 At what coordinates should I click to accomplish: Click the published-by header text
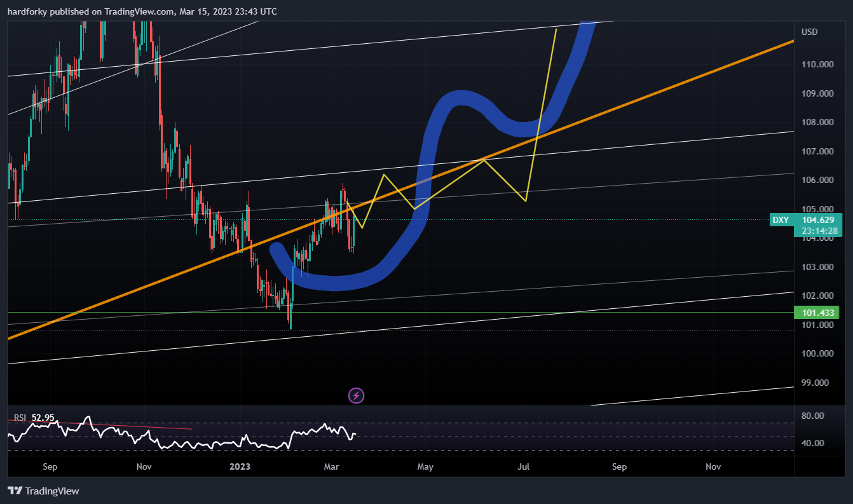tap(142, 11)
